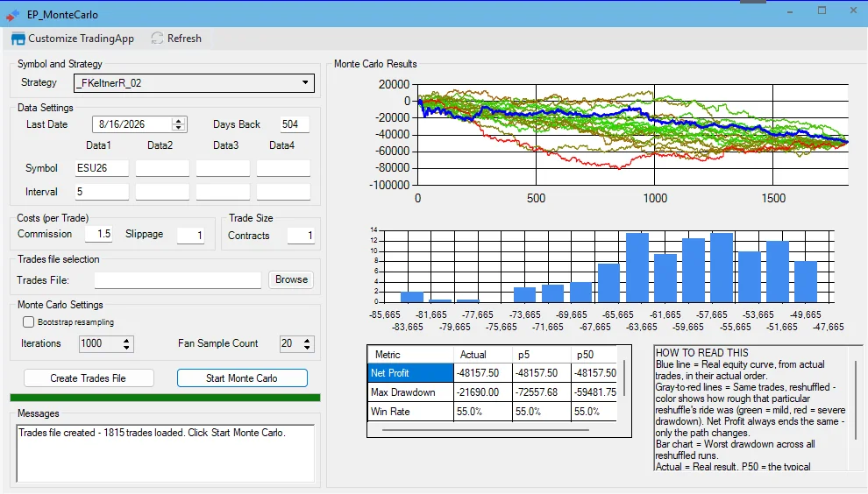Minimize the EP_MonteCarlo window
The height and width of the screenshot is (494, 868).
pyautogui.click(x=790, y=11)
